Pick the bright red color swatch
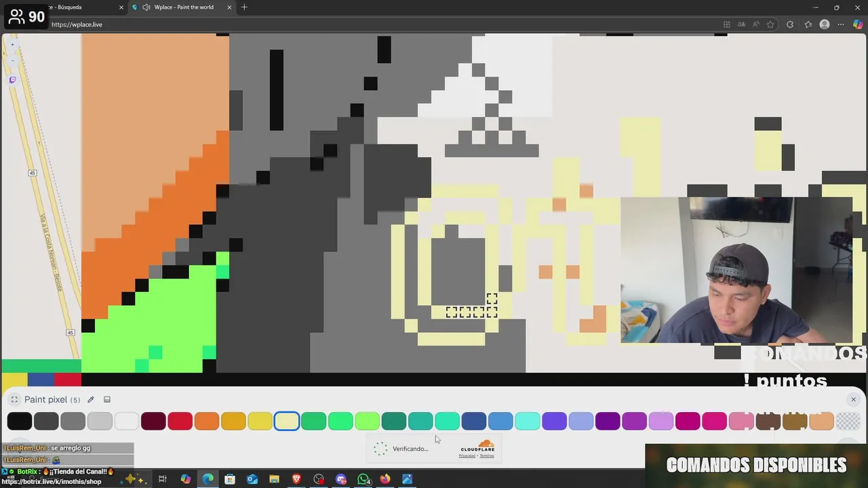The image size is (868, 488). click(x=180, y=421)
